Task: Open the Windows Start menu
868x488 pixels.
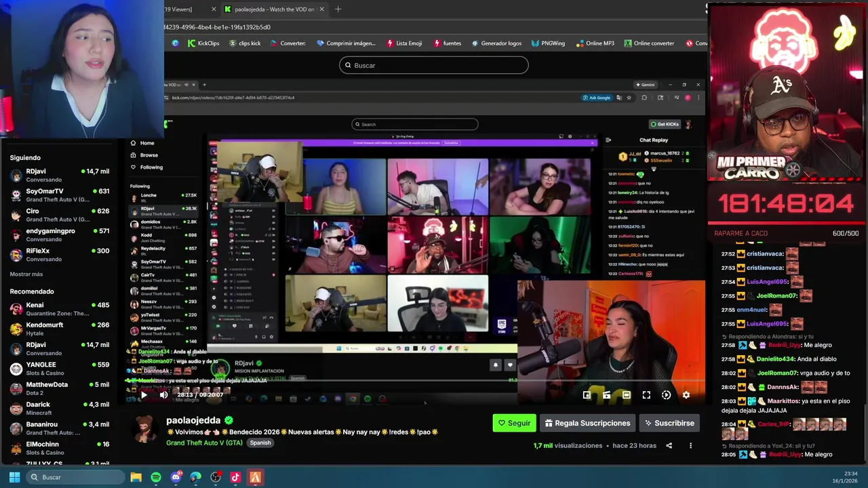Action: pos(14,477)
